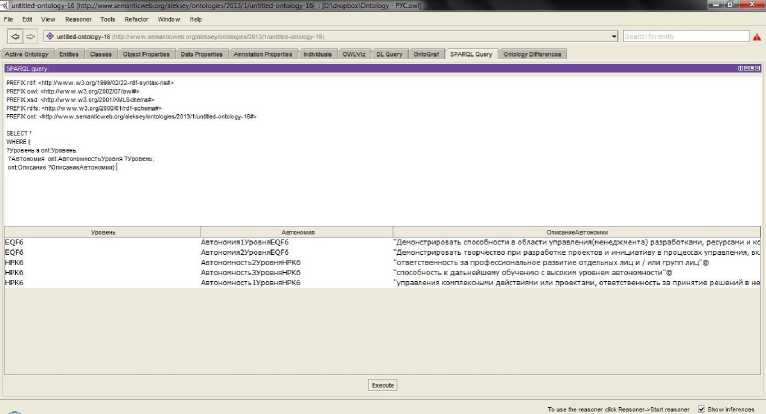Click the red warning triangle icon

click(x=757, y=37)
